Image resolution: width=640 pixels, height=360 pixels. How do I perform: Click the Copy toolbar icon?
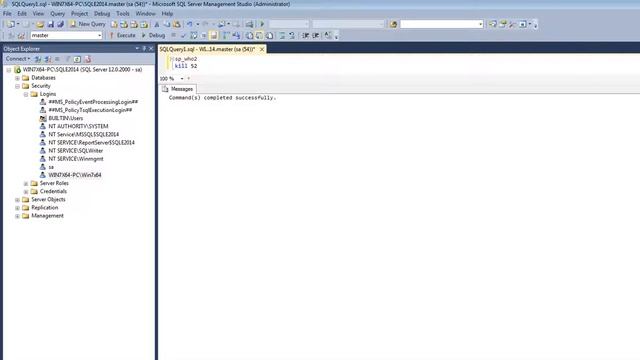167,24
